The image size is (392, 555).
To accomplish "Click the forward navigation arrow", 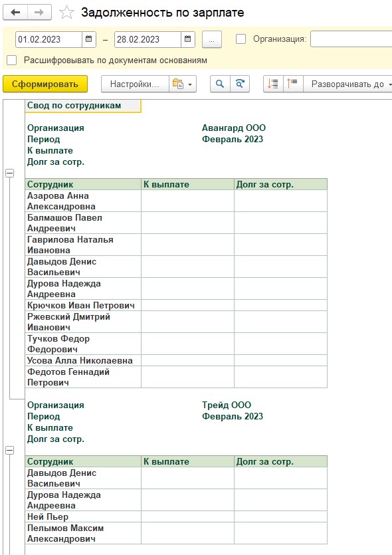I will [39, 13].
